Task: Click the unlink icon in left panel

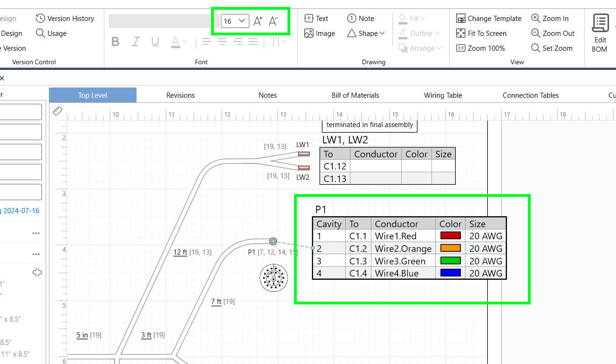Action: point(37,273)
